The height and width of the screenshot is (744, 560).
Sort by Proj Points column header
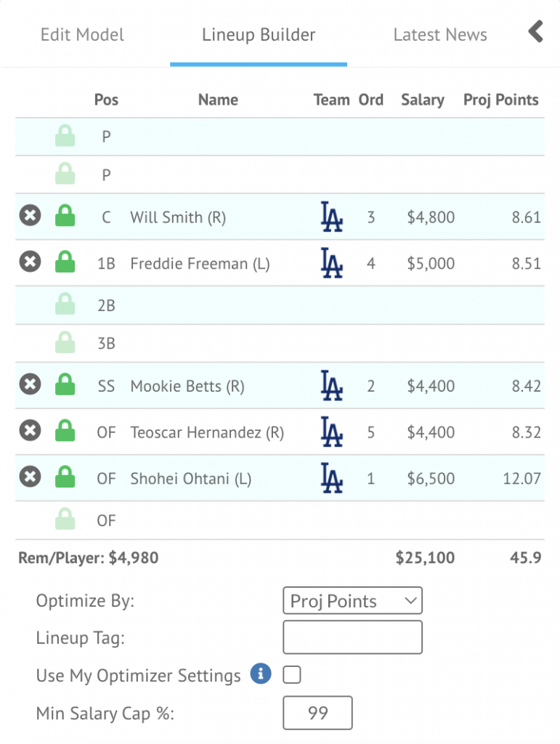click(501, 100)
